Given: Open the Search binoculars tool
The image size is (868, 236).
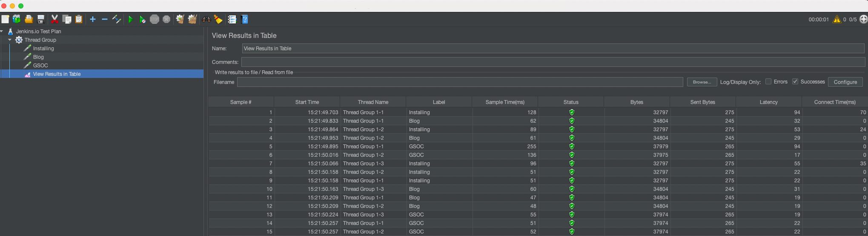Looking at the screenshot, I should 206,19.
